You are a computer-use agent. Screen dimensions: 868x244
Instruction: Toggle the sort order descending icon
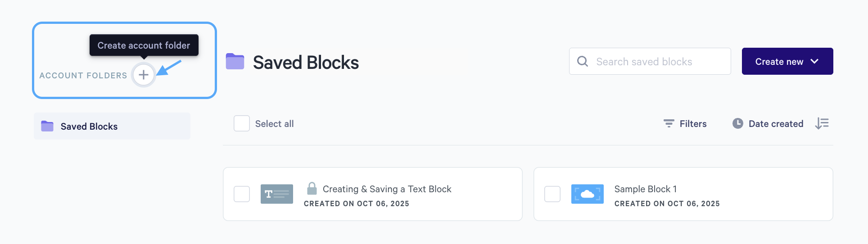click(x=822, y=123)
